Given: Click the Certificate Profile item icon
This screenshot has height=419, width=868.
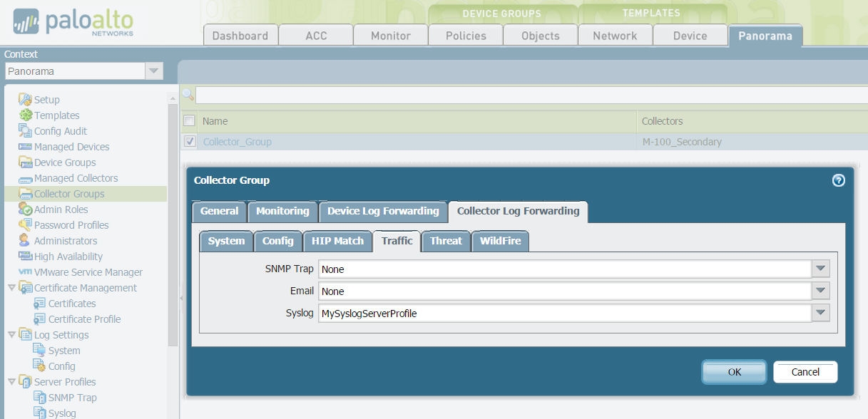Looking at the screenshot, I should (x=40, y=319).
